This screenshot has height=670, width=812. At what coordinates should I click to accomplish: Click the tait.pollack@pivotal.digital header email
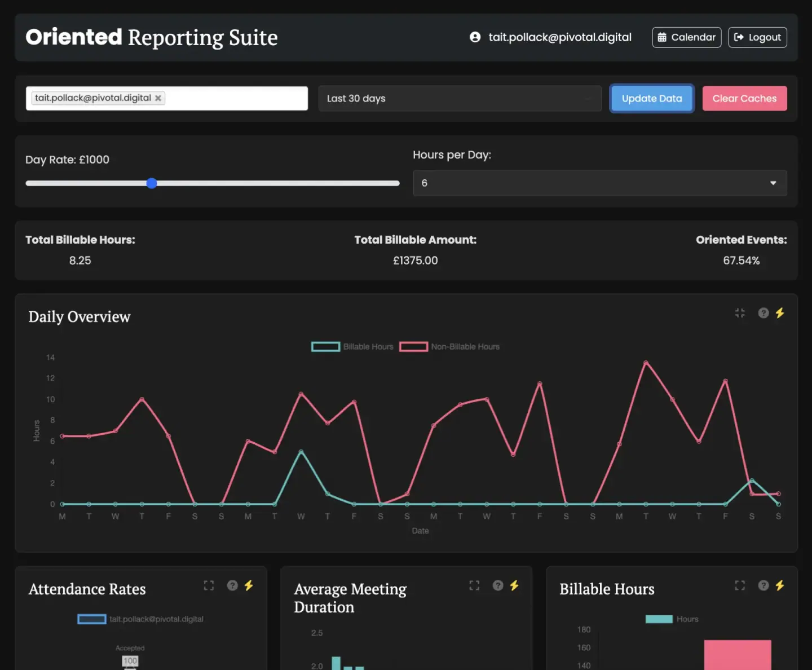560,37
